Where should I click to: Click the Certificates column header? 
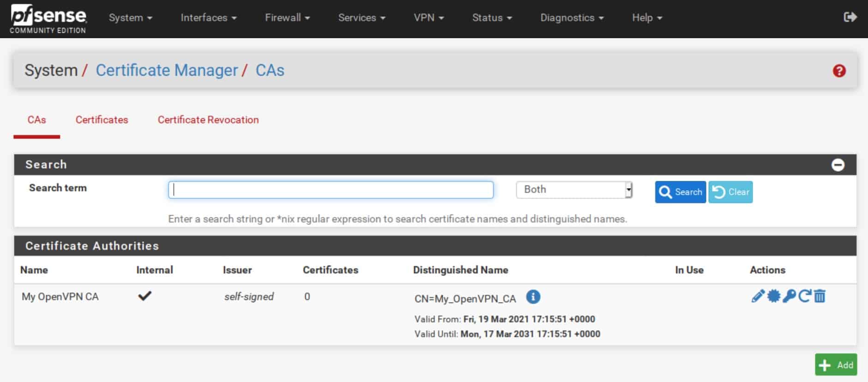(331, 270)
